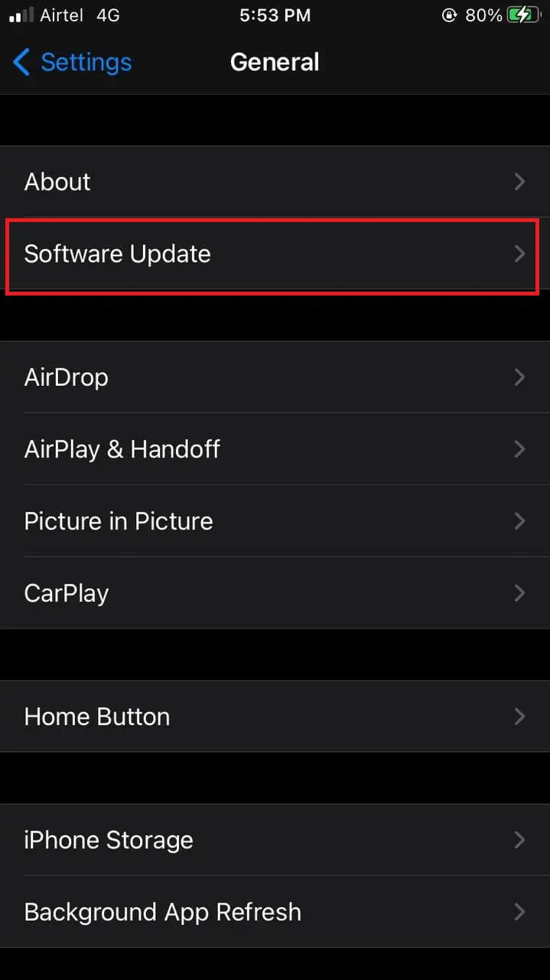The image size is (550, 980).
Task: Open Home Button settings
Action: pyautogui.click(x=275, y=717)
